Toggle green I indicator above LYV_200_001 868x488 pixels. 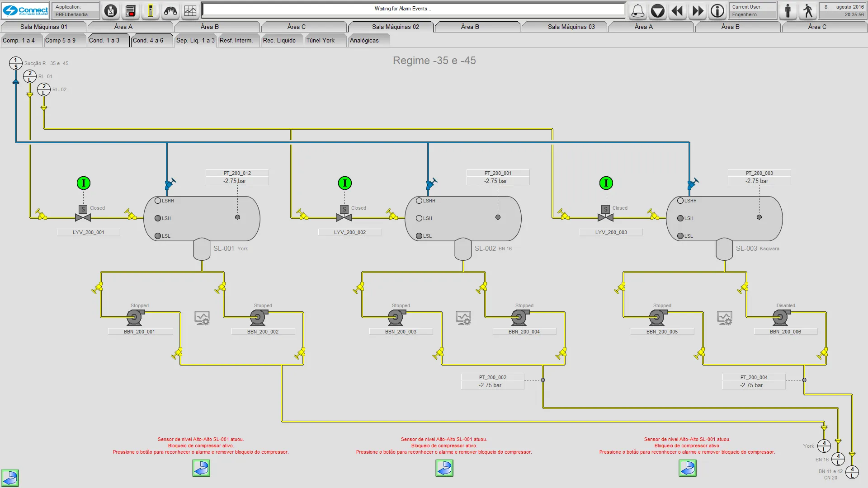click(84, 183)
